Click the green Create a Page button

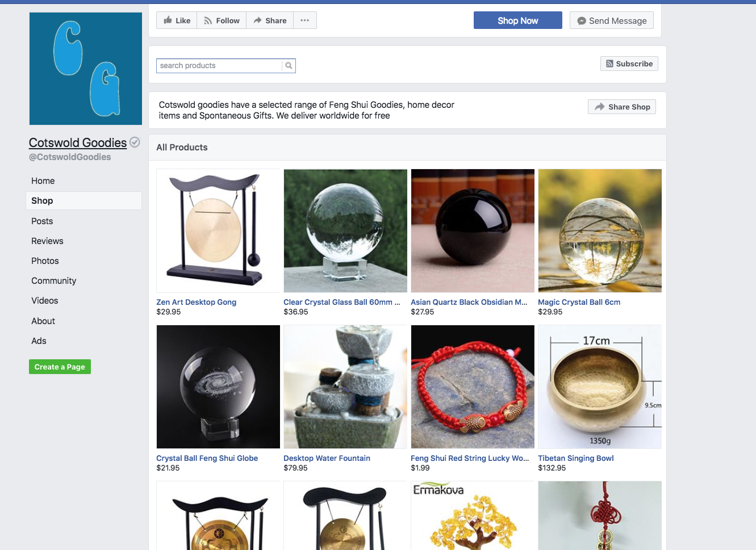coord(60,367)
